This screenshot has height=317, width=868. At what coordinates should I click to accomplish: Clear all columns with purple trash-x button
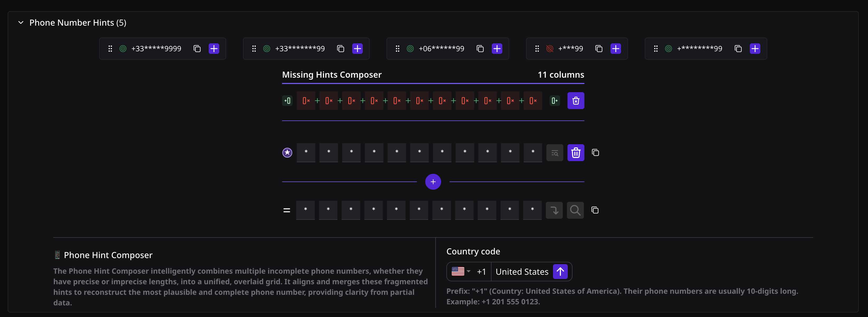(575, 100)
